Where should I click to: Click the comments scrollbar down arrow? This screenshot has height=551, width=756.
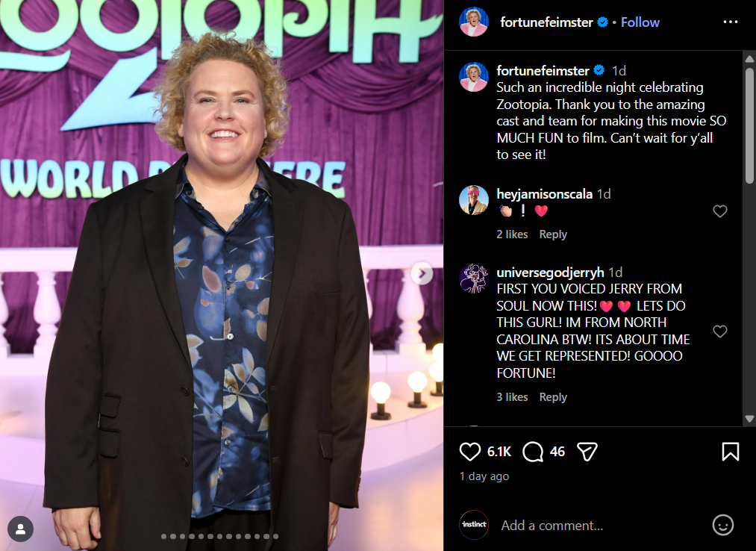tap(749, 418)
